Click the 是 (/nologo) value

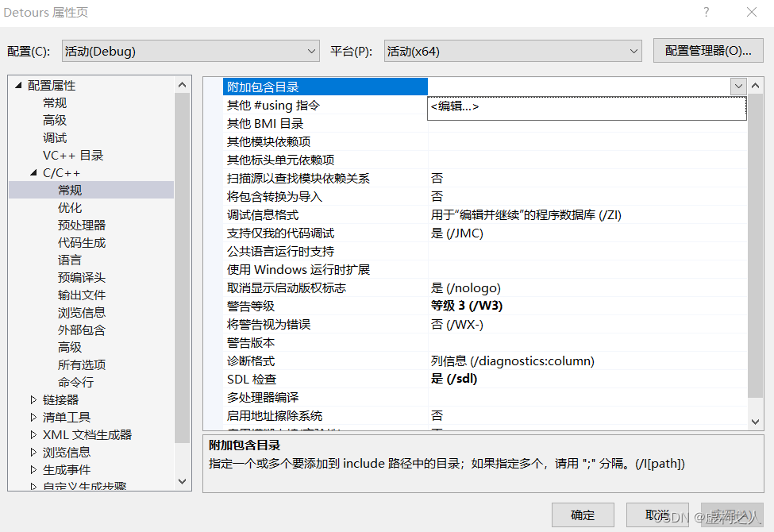[x=465, y=288]
